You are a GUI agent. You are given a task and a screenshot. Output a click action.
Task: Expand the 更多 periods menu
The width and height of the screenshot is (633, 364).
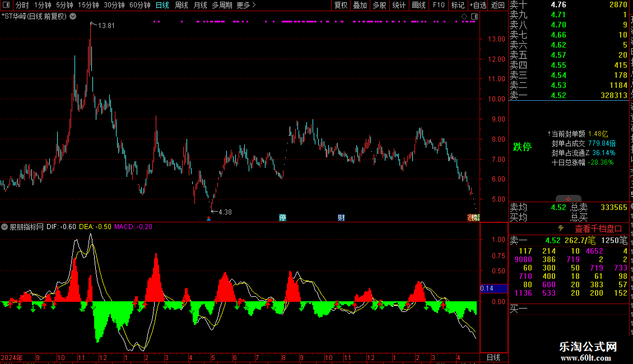tap(246, 5)
